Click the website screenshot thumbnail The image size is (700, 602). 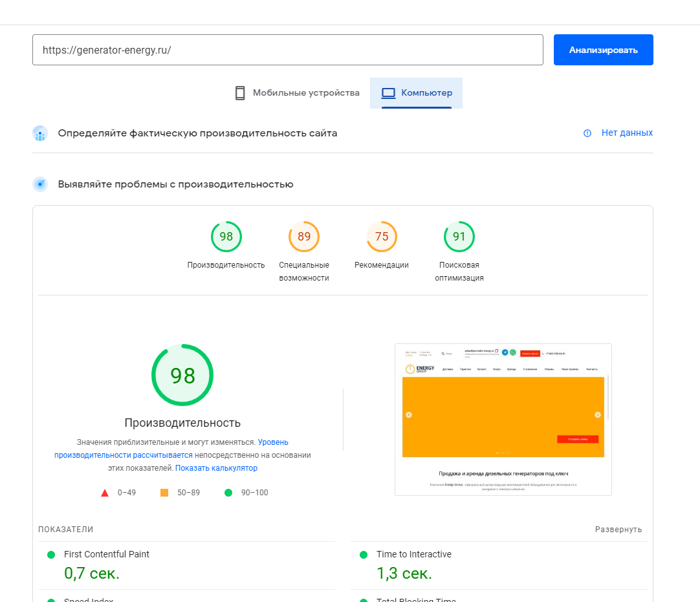pyautogui.click(x=503, y=420)
